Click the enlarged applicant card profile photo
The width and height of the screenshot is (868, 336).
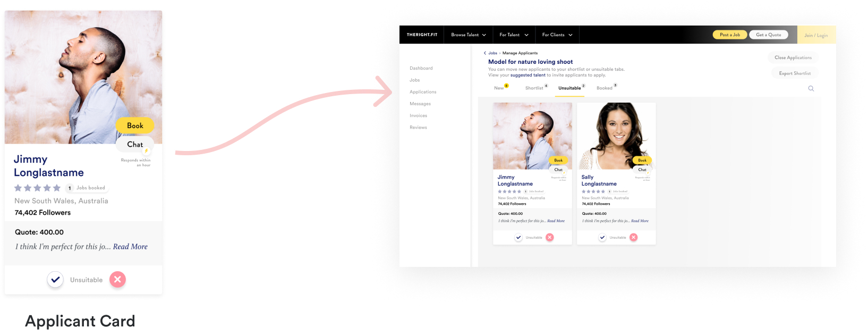coord(83,77)
